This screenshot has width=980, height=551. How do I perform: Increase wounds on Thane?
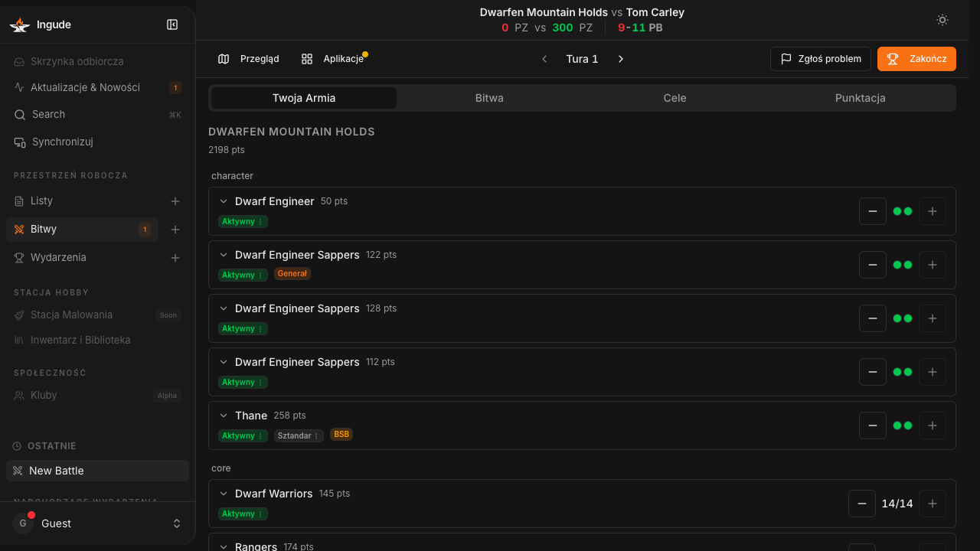click(x=933, y=425)
